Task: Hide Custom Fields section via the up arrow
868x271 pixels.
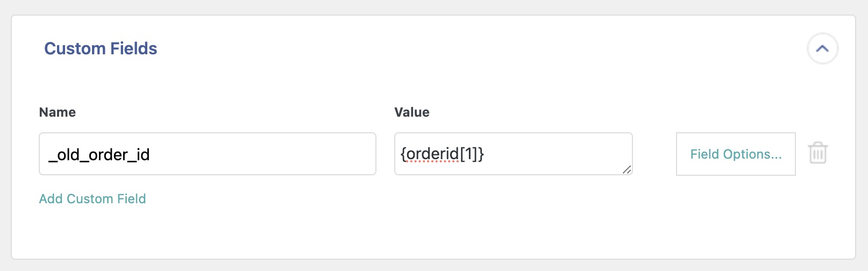Action: point(822,48)
